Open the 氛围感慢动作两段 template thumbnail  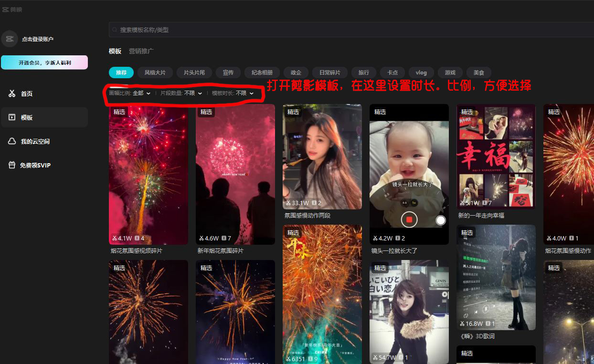coord(322,156)
